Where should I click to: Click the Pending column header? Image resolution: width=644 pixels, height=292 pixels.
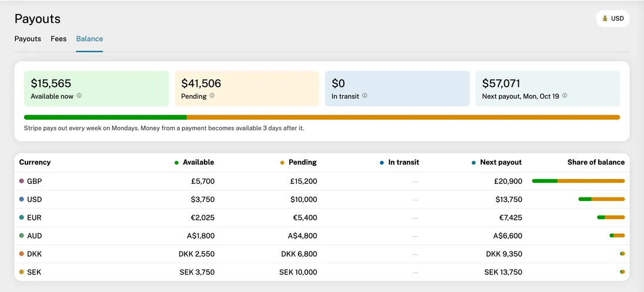(x=298, y=162)
